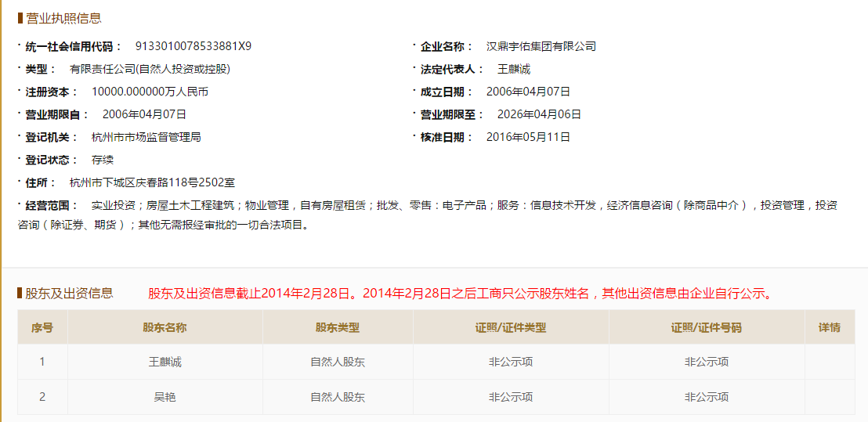Viewport: 868px width, 422px height.
Task: Click the 证照/证件类型 column header
Action: pos(511,327)
